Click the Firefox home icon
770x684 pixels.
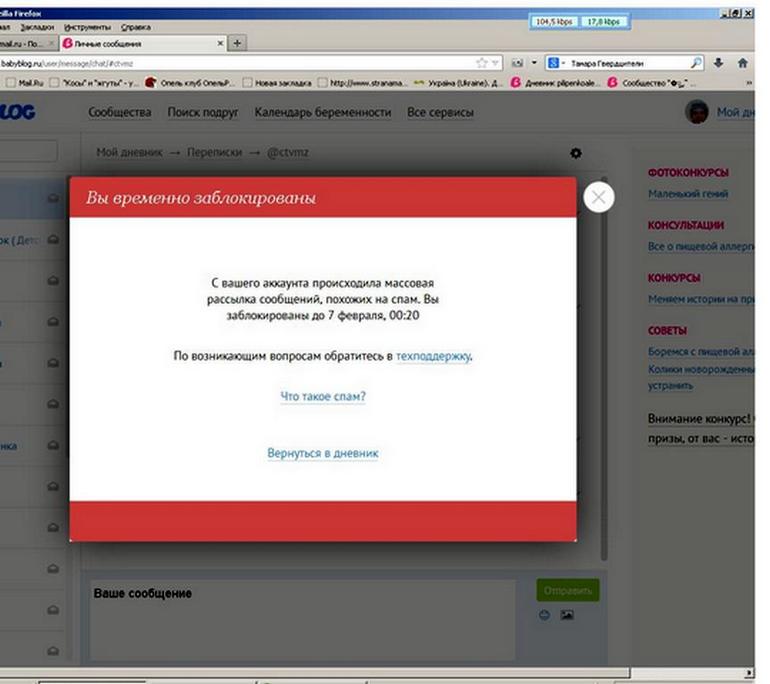(742, 62)
